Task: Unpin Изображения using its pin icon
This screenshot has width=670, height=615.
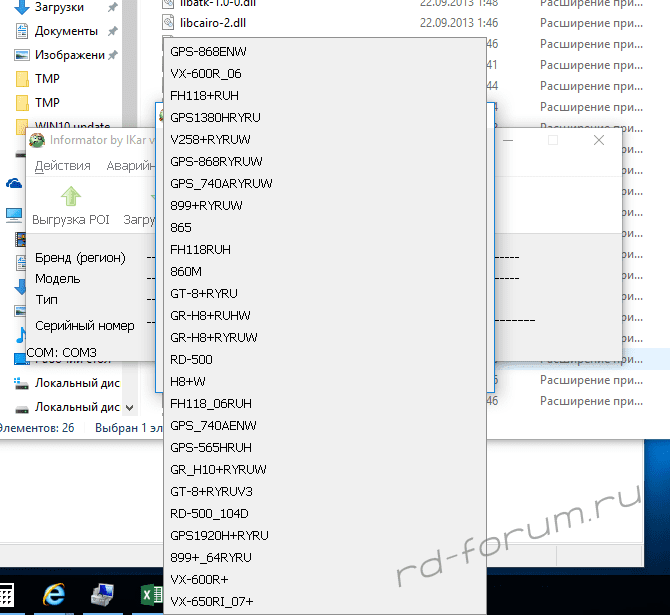Action: (x=112, y=55)
